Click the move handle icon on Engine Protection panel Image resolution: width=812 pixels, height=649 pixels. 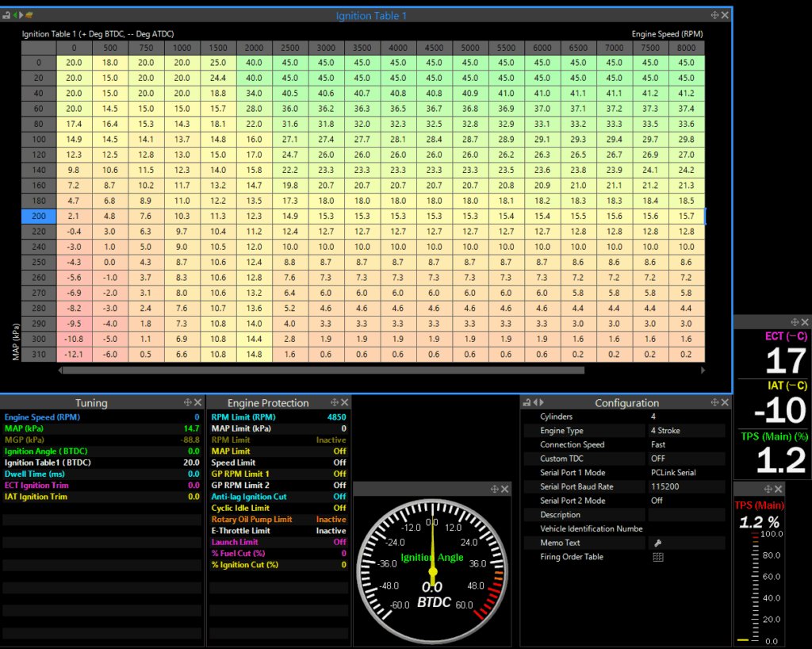click(x=335, y=403)
